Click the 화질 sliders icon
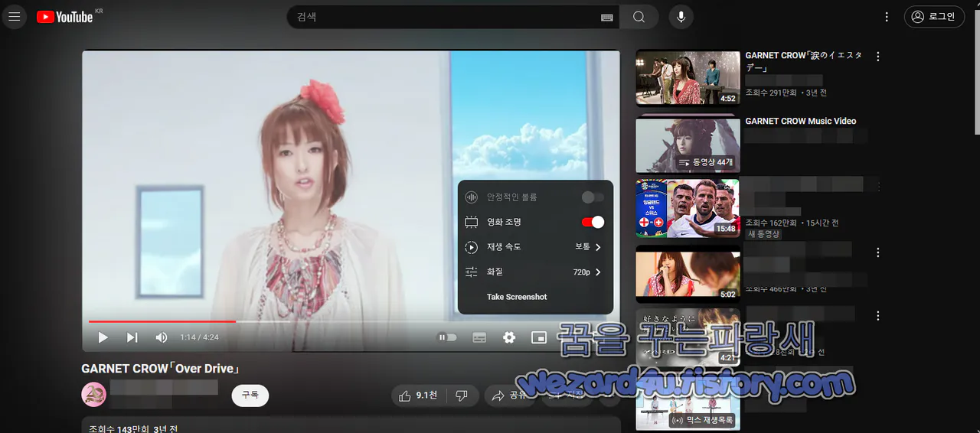 pos(472,272)
